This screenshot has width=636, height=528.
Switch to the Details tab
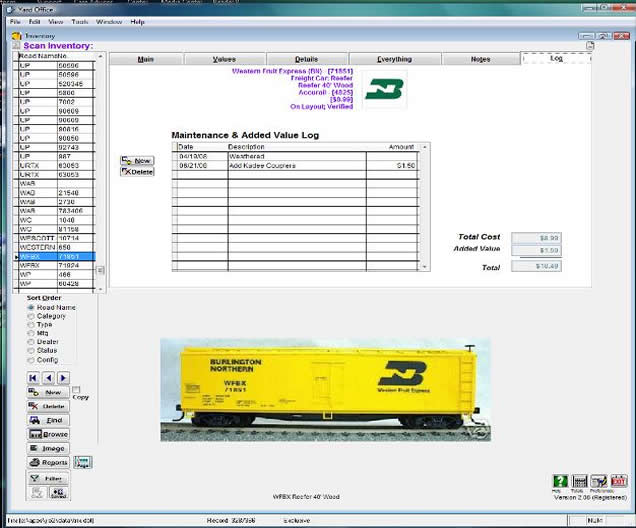[307, 59]
